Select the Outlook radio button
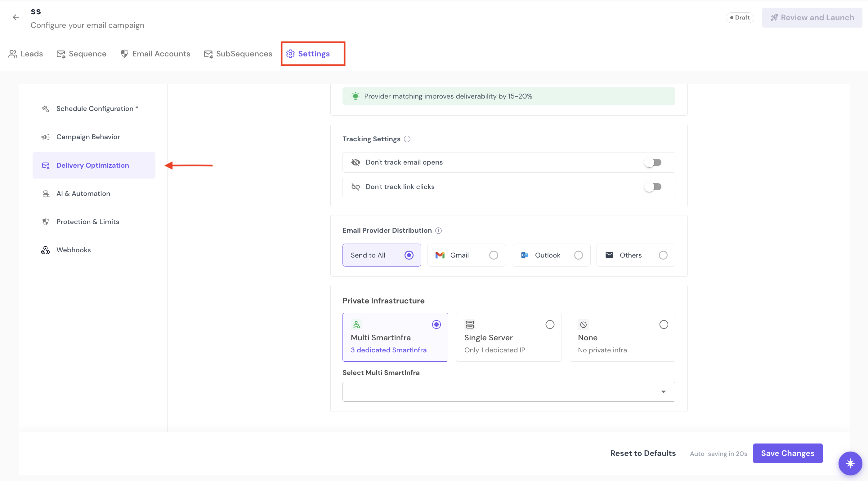868x481 pixels. [x=578, y=255]
